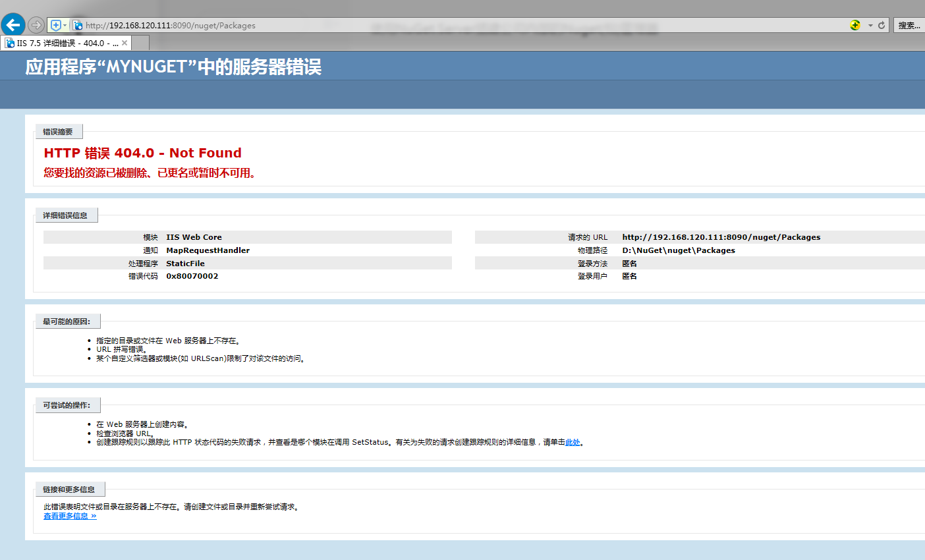Open the 查看更多信息 link
This screenshot has width=925, height=560.
point(70,516)
